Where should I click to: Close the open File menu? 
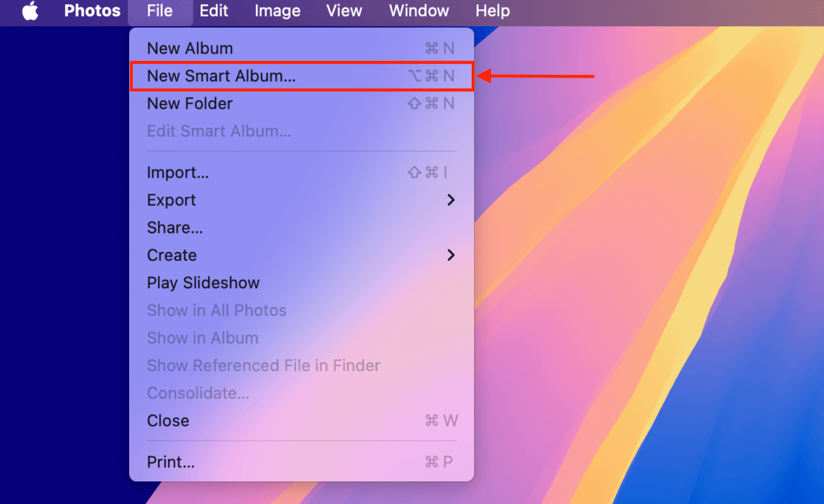(159, 12)
